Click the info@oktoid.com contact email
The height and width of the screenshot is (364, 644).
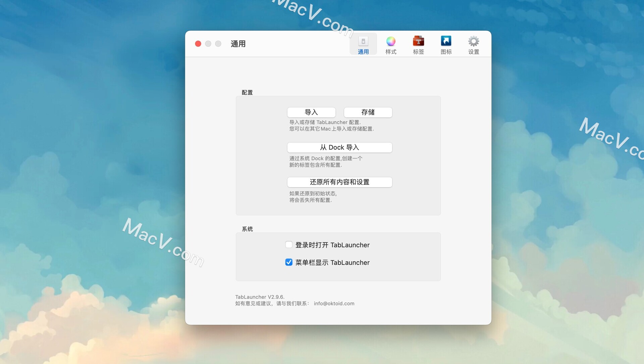pyautogui.click(x=334, y=304)
